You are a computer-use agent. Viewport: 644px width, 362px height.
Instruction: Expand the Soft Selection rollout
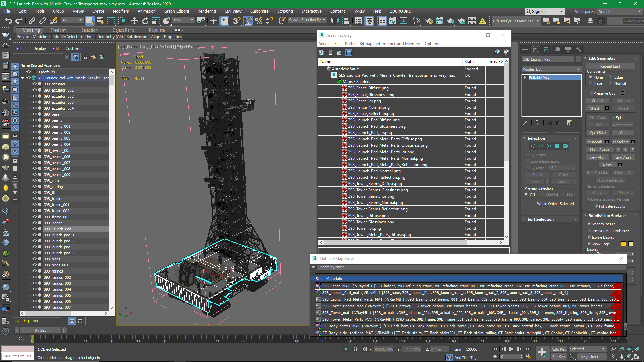524,219
